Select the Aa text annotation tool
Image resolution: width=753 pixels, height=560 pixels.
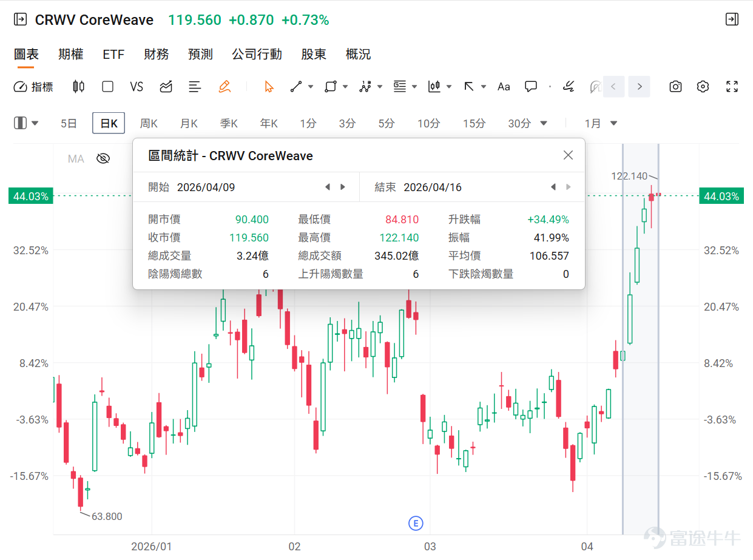tap(504, 87)
